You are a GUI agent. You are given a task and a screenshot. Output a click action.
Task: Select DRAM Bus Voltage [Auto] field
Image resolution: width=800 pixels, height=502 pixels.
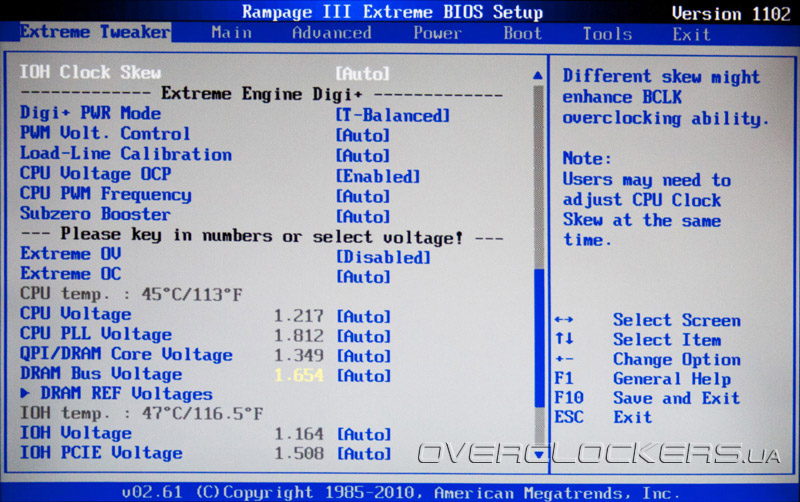tap(363, 376)
